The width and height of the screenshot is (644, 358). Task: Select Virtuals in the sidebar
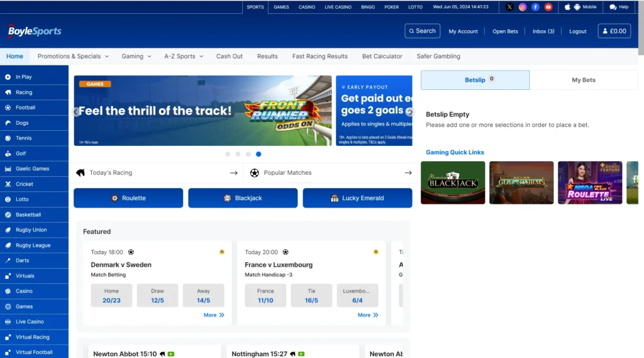34,276
